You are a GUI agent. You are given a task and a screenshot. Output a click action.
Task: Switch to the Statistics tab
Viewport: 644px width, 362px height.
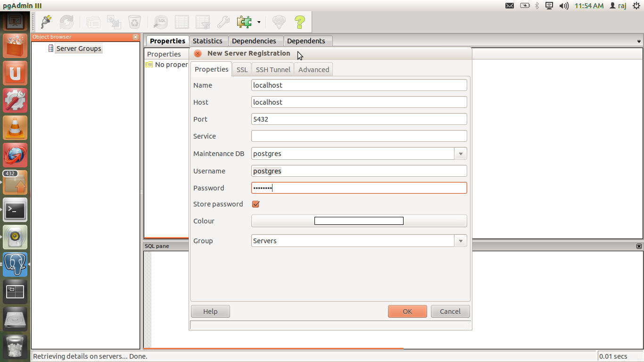(207, 41)
